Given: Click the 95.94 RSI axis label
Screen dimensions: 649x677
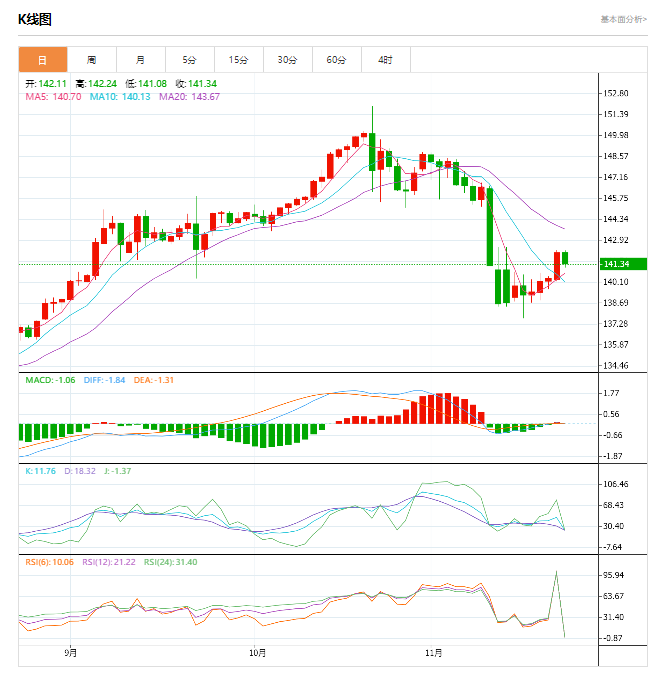Looking at the screenshot, I should (x=614, y=576).
